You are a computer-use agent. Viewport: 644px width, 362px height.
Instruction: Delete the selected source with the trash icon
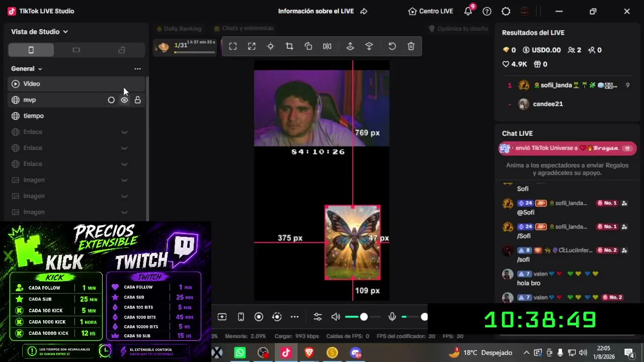(411, 46)
